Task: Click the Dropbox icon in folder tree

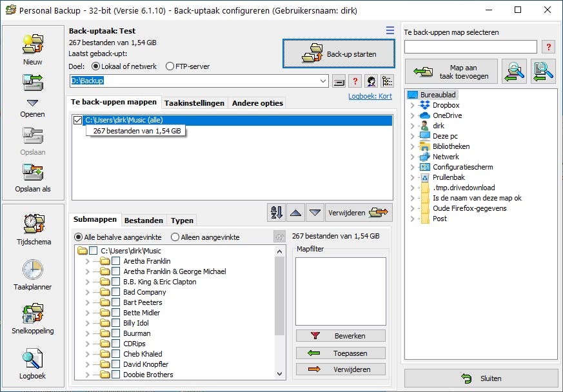Action: 425,105
